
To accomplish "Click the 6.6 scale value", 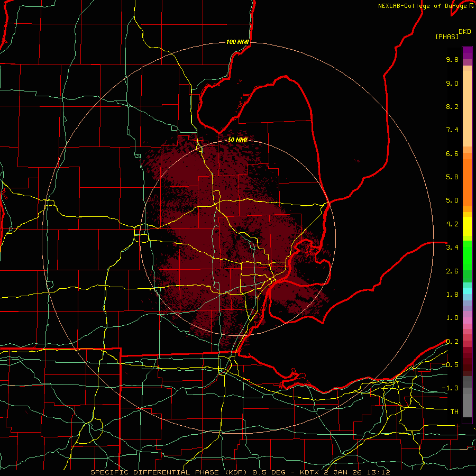I will [x=452, y=153].
